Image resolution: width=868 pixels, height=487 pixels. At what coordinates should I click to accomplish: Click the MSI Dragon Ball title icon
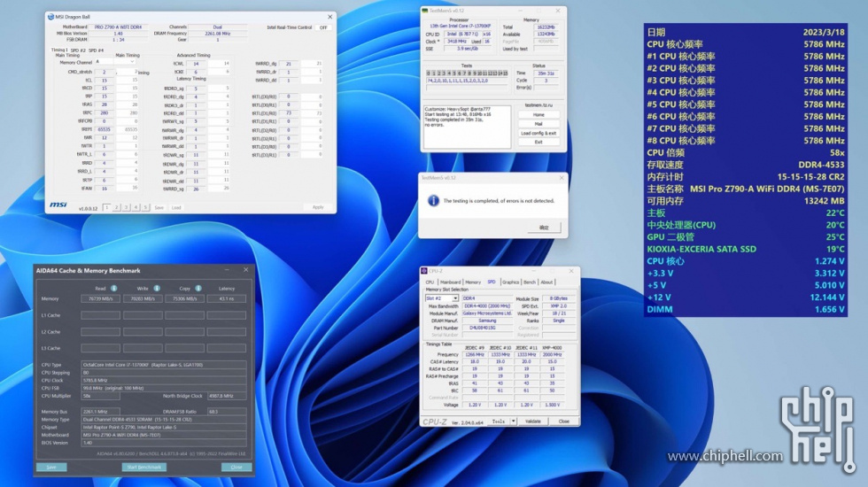click(x=50, y=17)
